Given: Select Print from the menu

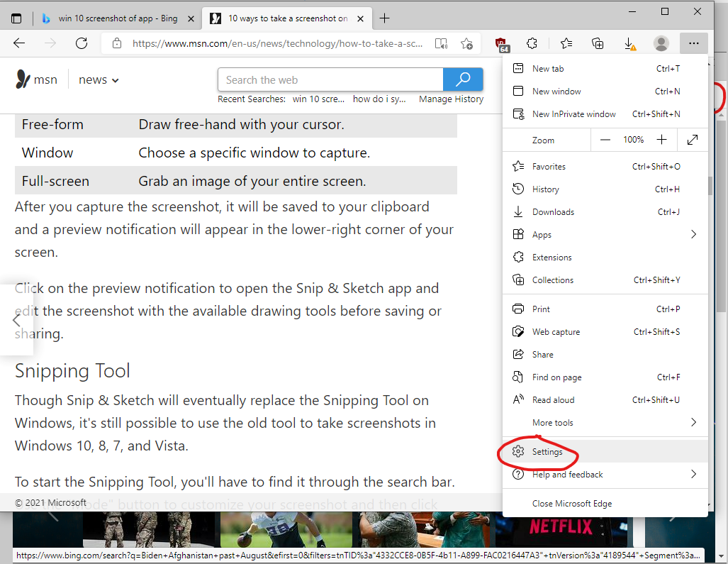Looking at the screenshot, I should [x=605, y=309].
